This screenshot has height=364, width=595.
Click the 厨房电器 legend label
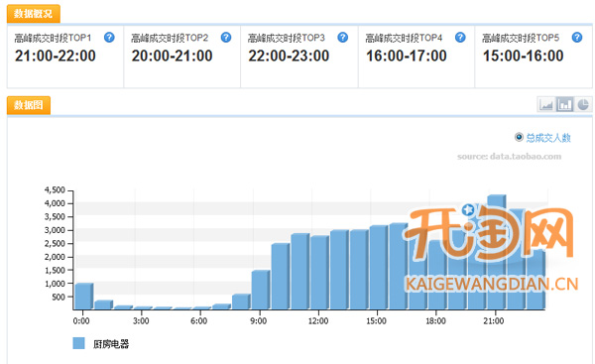[111, 344]
